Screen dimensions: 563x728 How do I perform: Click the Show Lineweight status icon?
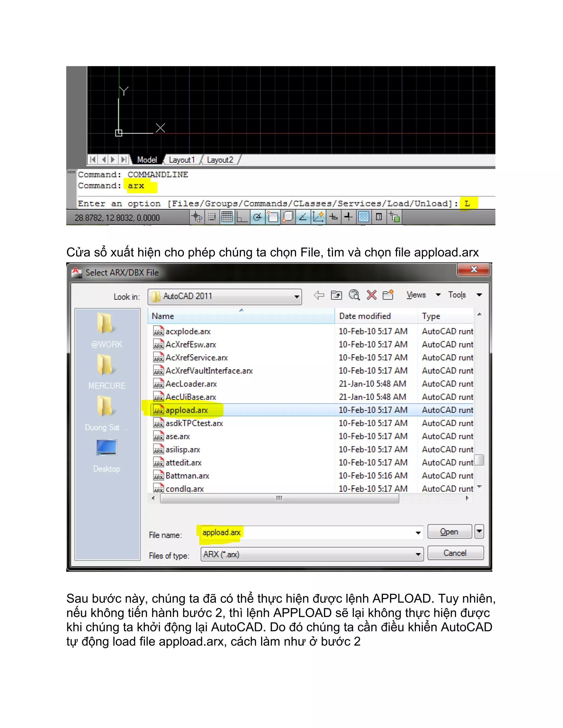[348, 217]
